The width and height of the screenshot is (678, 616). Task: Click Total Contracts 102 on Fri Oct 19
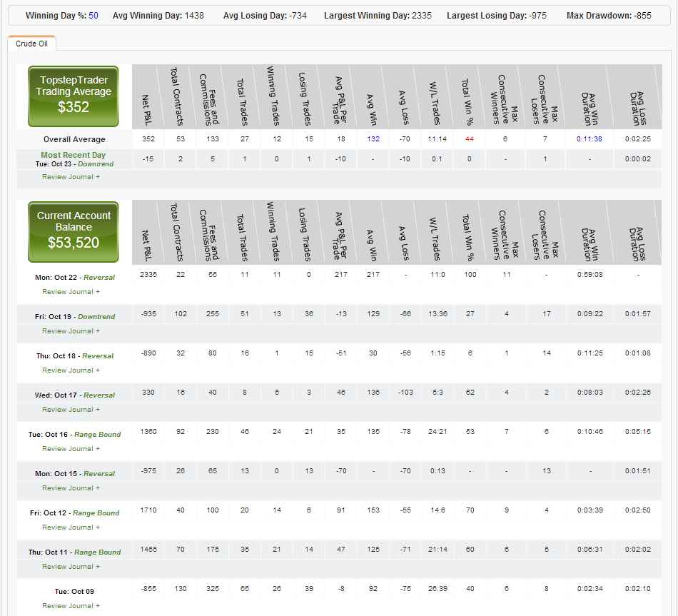pos(181,314)
